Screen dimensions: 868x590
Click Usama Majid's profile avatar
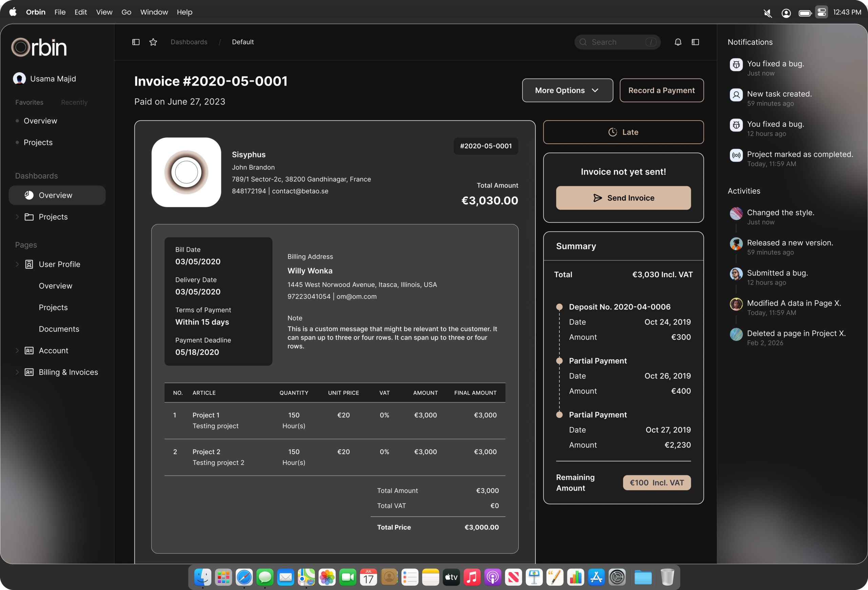[x=19, y=79]
